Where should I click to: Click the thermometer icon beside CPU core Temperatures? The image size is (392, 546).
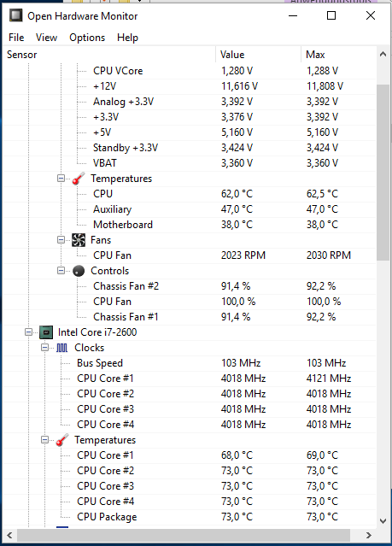pyautogui.click(x=62, y=440)
